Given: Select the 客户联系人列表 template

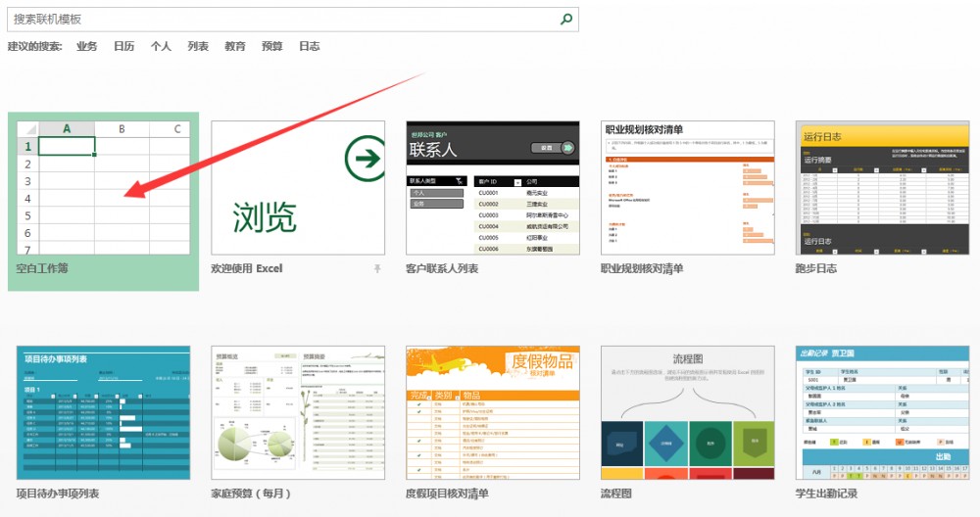Looking at the screenshot, I should click(x=493, y=188).
